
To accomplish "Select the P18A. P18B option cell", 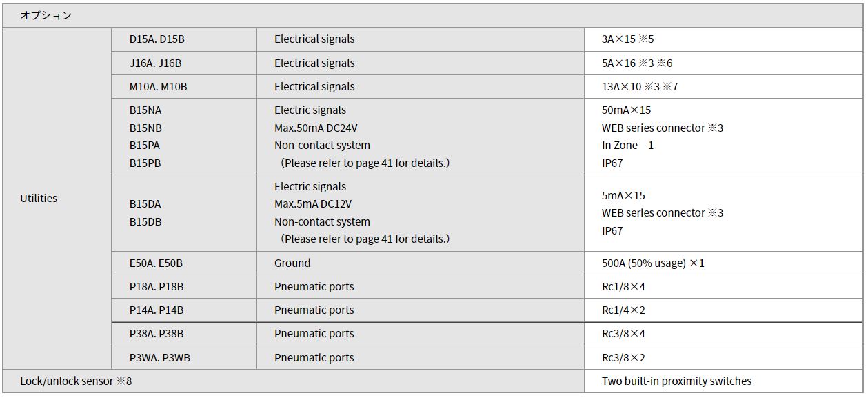I will (184, 287).
